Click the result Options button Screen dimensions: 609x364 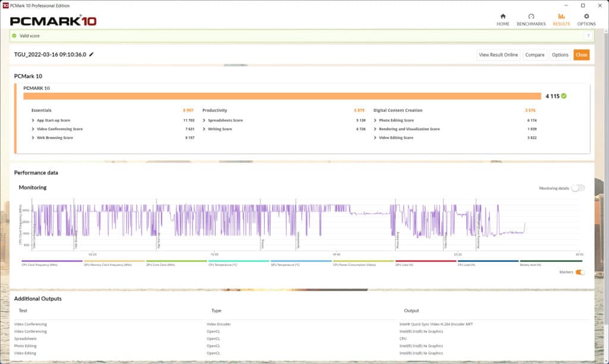click(560, 55)
